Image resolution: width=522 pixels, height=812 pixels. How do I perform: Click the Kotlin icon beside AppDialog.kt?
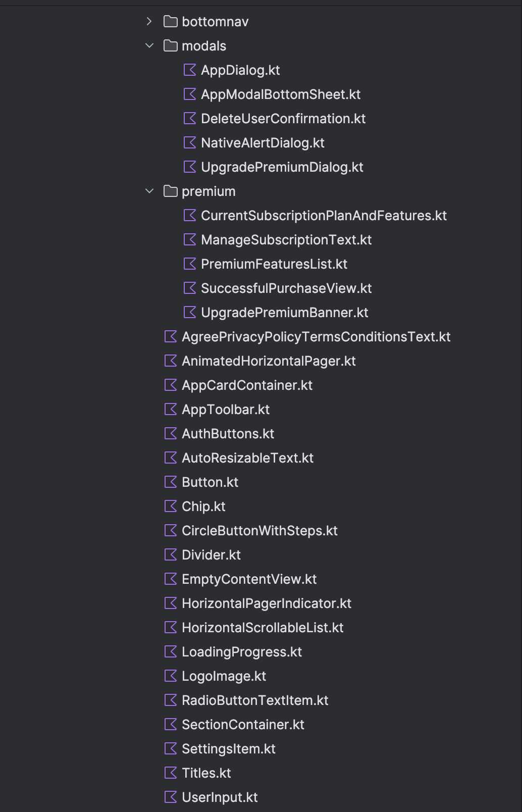(190, 70)
